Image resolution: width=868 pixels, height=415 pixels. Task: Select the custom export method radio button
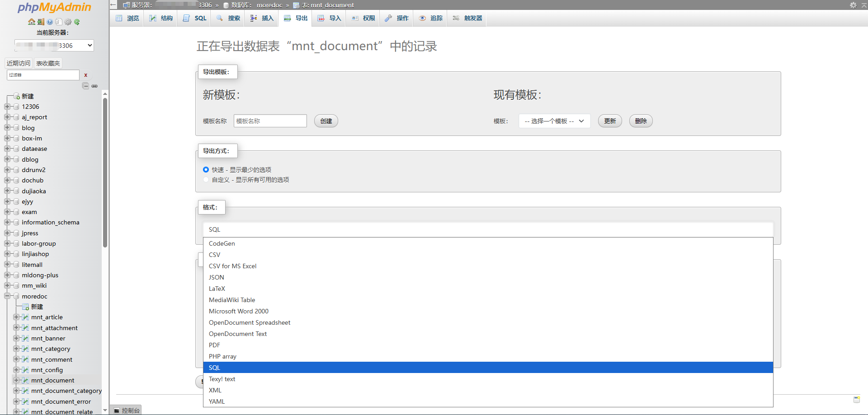click(206, 180)
